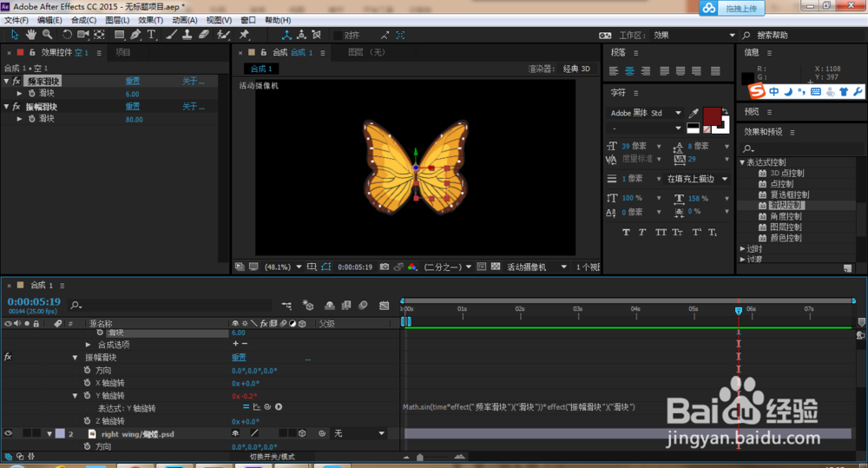Switch to the 项目 panel tab
The image size is (868, 468).
tap(123, 53)
